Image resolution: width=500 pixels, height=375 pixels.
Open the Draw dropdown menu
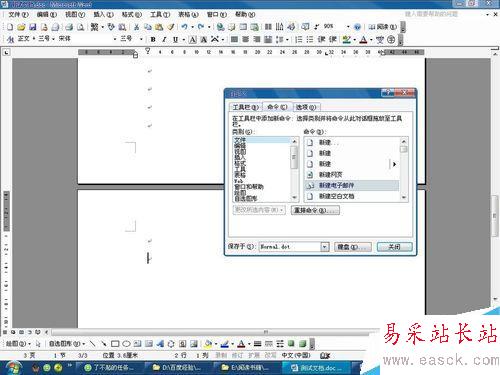[18, 343]
